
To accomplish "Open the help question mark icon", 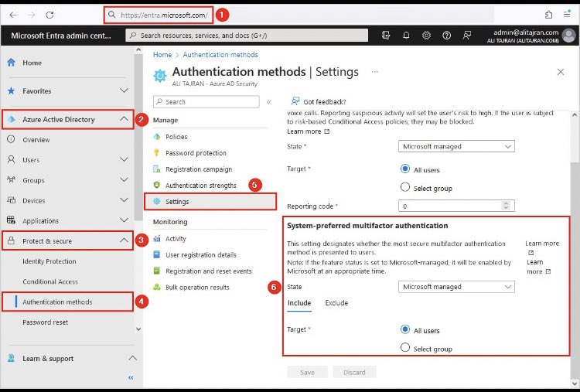I will [446, 35].
